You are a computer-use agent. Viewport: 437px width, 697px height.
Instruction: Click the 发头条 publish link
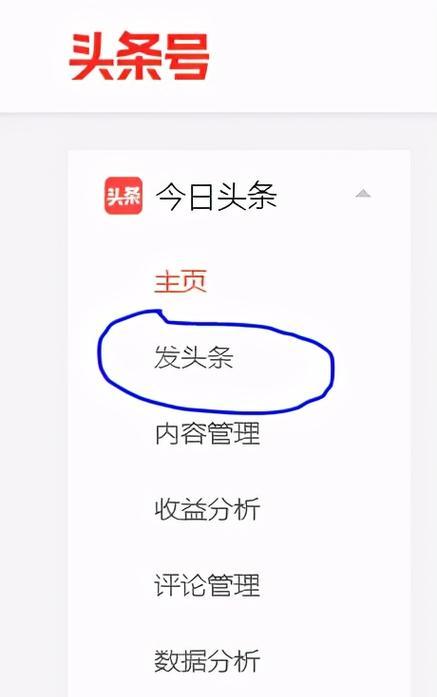pyautogui.click(x=193, y=357)
